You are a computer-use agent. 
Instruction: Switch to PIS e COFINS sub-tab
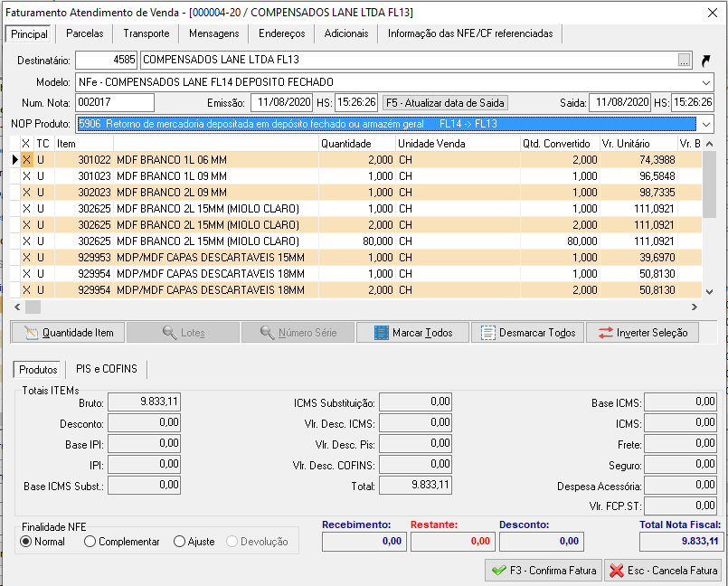pyautogui.click(x=107, y=369)
